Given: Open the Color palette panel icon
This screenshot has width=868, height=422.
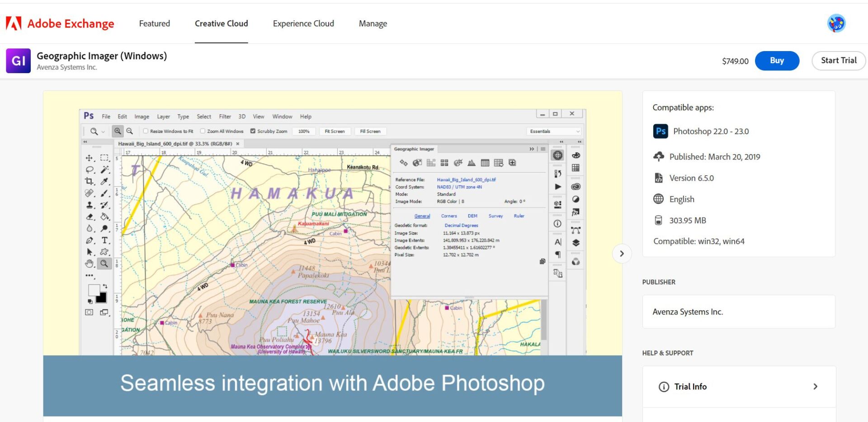Looking at the screenshot, I should point(576,155).
